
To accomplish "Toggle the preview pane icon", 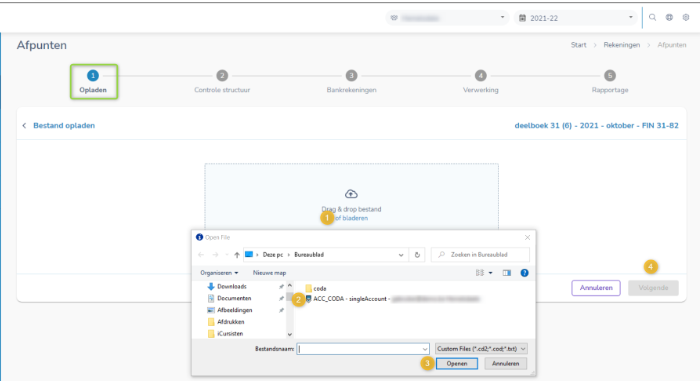I will 507,273.
